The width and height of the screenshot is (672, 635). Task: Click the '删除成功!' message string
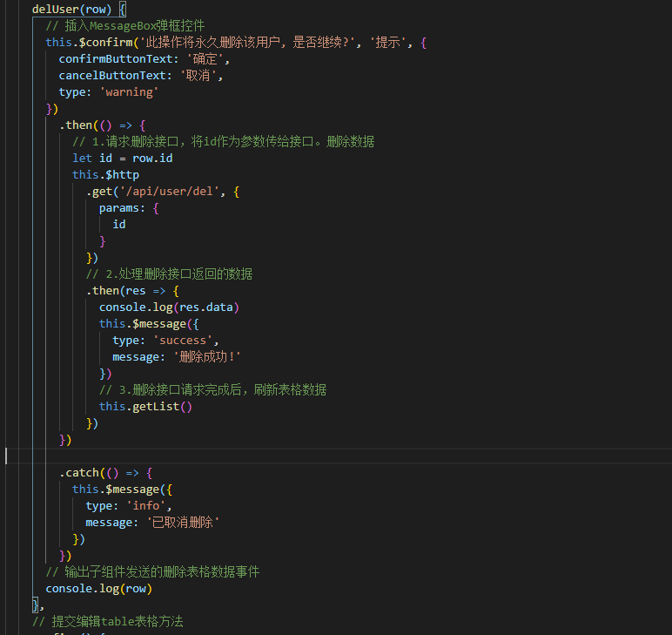click(207, 357)
